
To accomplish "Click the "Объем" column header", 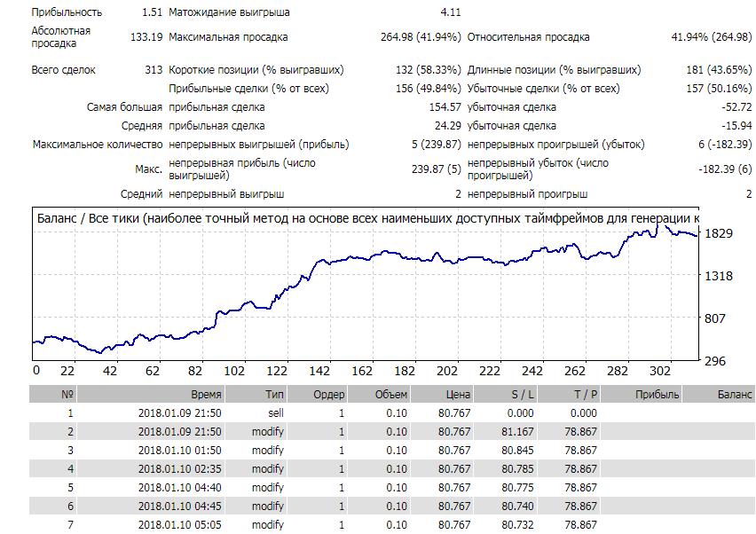I will (x=390, y=395).
